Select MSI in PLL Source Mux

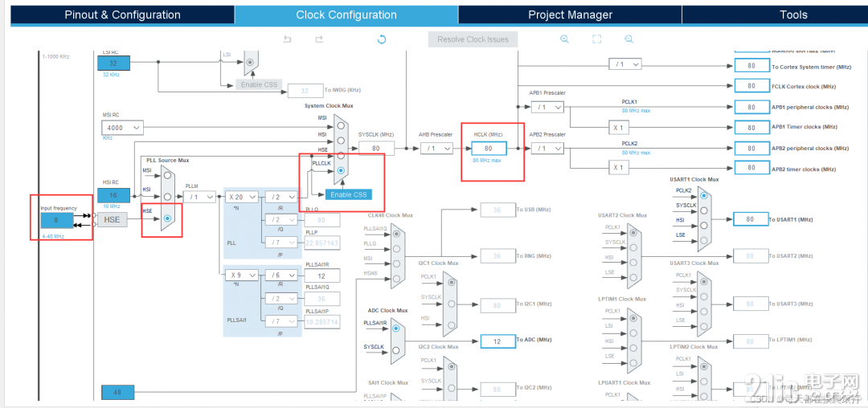(x=167, y=176)
